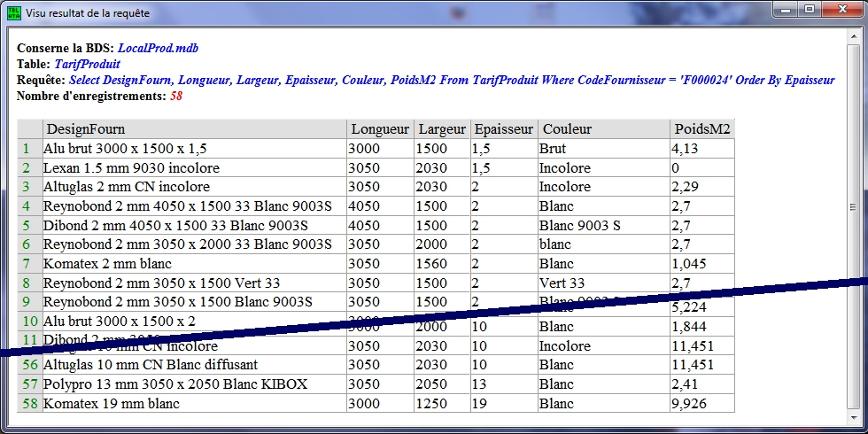Click the Polypro 13 mm Blanc KIBOX cell
The height and width of the screenshot is (434, 868).
click(192, 384)
